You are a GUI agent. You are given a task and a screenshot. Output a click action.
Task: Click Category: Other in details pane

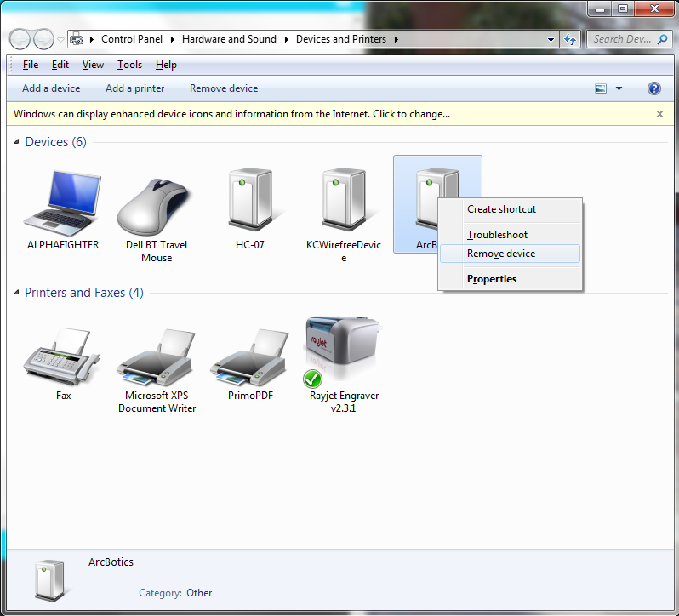(175, 593)
